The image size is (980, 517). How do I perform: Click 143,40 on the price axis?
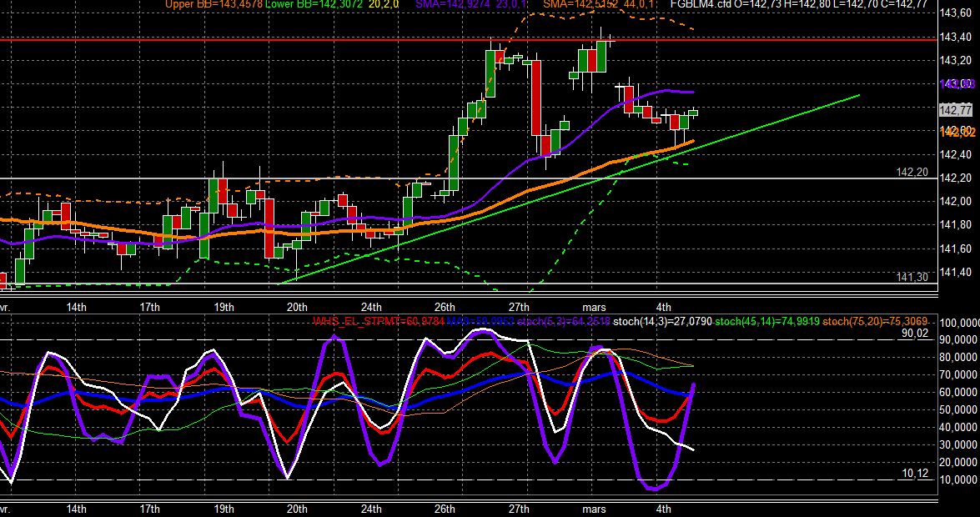pyautogui.click(x=956, y=38)
